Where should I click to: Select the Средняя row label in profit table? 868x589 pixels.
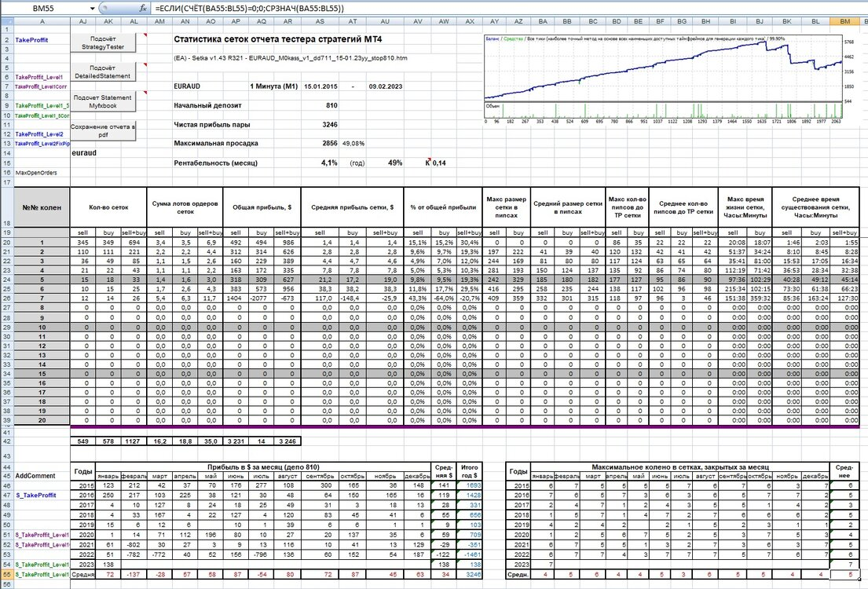(x=83, y=575)
